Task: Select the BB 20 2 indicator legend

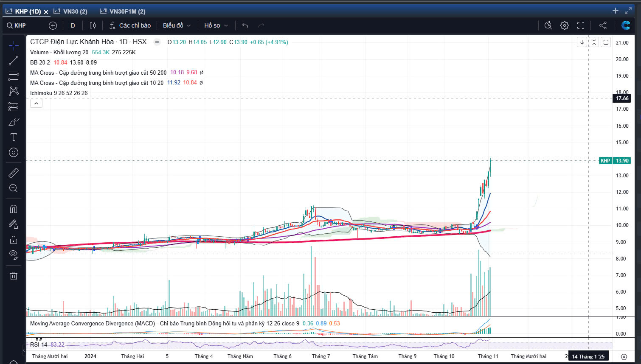Action: (40, 62)
